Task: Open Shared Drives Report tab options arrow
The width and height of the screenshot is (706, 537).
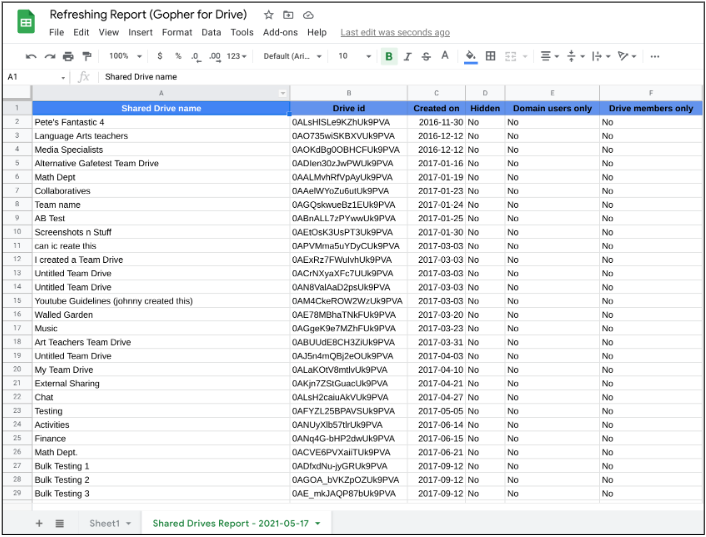Action: tap(318, 523)
